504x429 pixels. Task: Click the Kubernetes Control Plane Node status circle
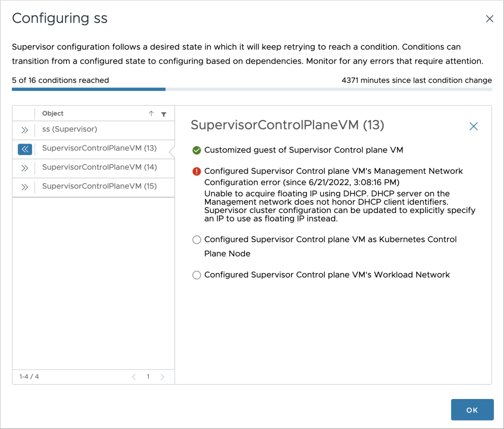(x=197, y=240)
